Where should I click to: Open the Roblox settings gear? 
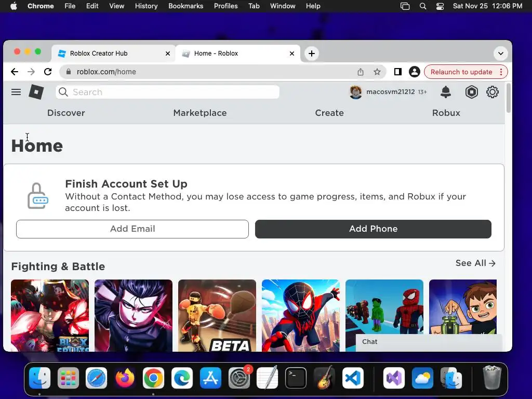point(493,92)
